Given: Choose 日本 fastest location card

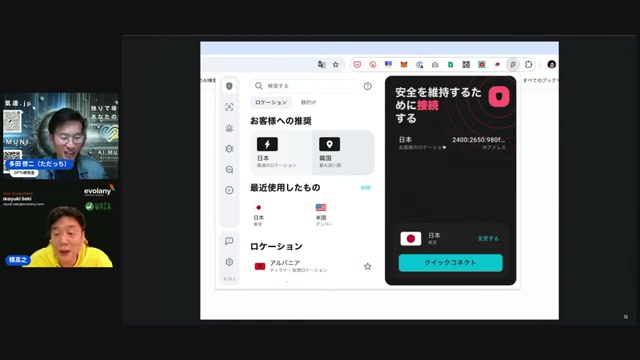Looking at the screenshot, I should [281, 153].
